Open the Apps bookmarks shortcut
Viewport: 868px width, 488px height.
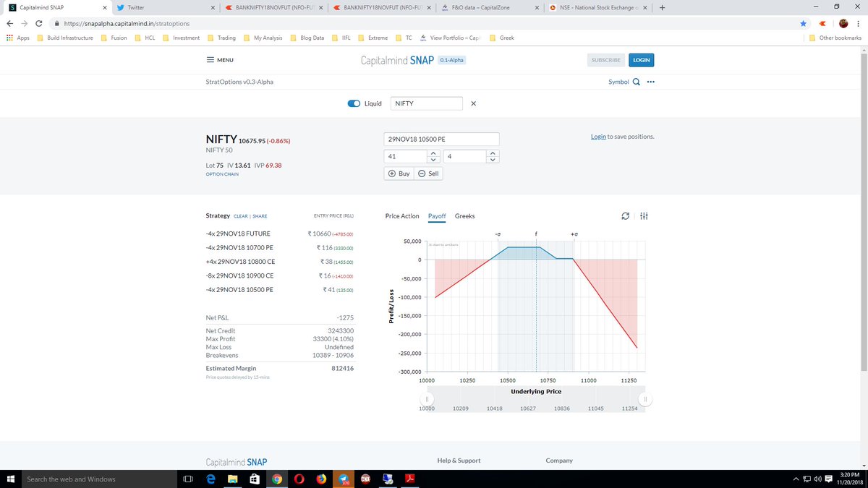coord(17,38)
